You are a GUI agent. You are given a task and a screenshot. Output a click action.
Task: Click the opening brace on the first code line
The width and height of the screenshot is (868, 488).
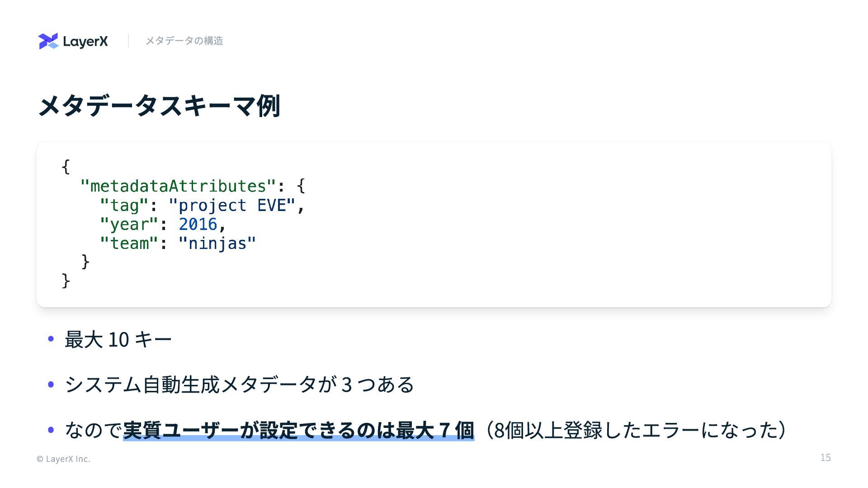click(66, 167)
